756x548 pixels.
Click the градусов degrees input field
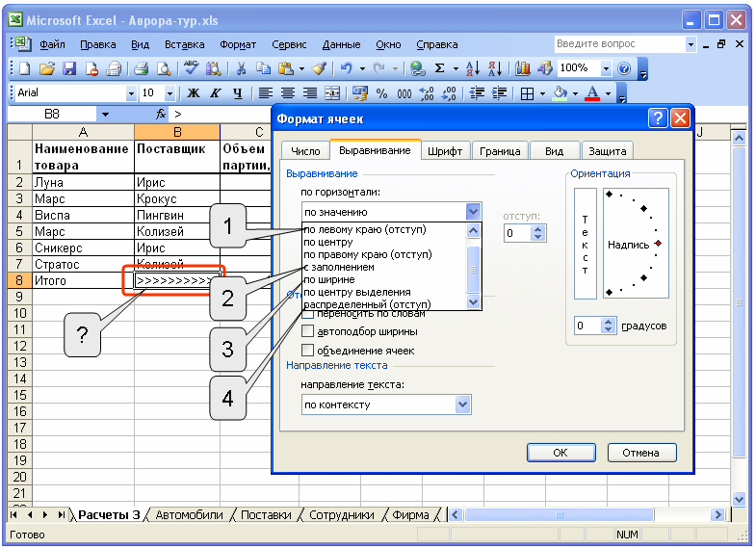click(x=588, y=326)
